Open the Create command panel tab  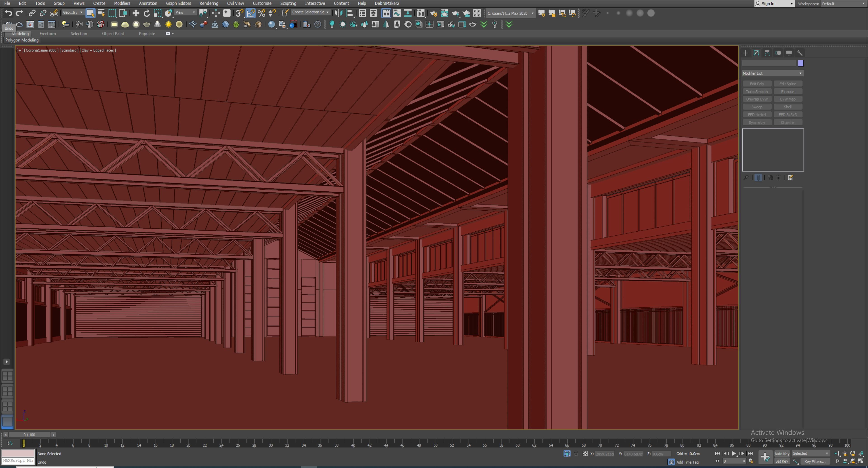[x=745, y=53]
